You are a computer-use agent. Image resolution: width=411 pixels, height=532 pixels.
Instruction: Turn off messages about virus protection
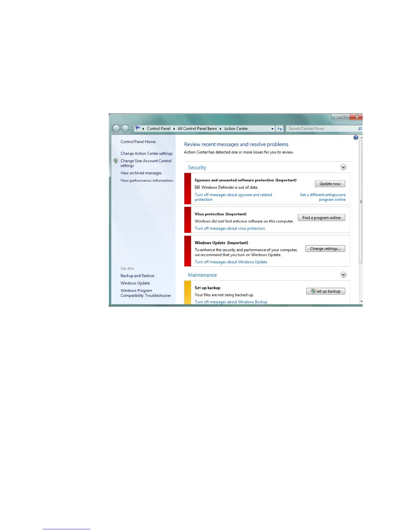pos(230,228)
